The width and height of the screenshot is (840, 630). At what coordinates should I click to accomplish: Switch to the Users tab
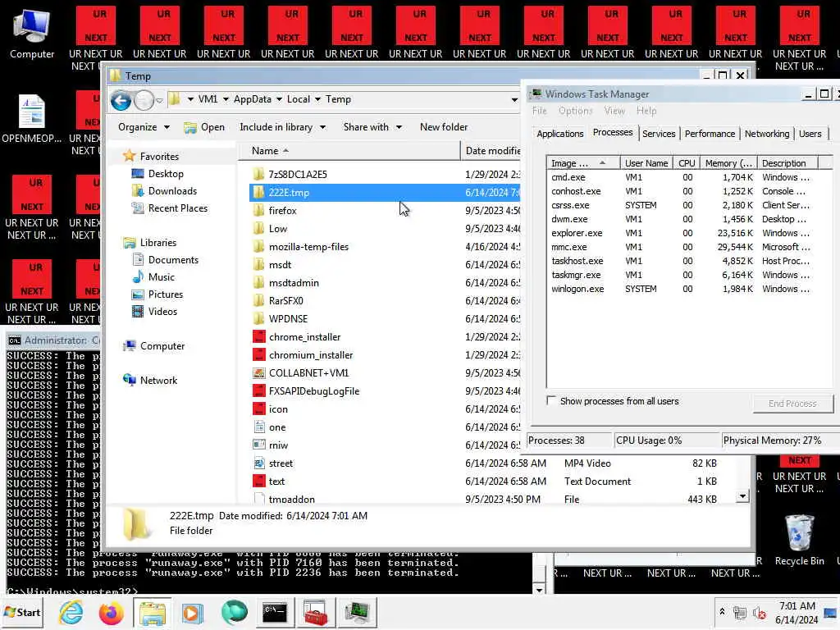click(x=810, y=134)
